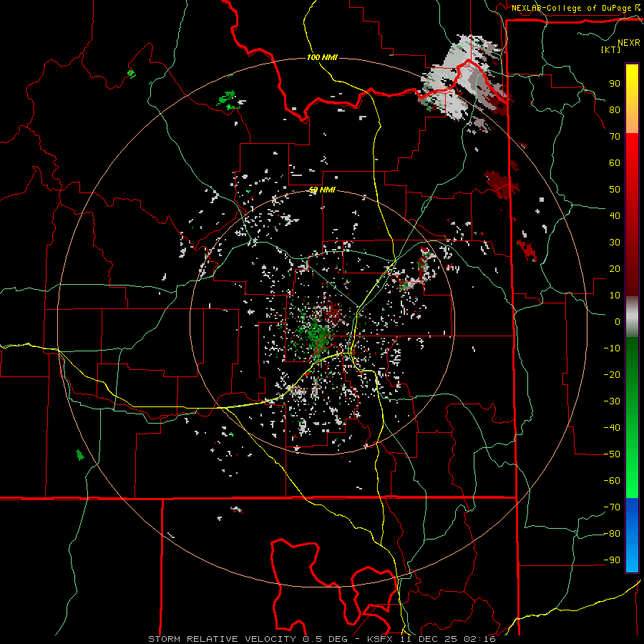
Task: Click the "50 NMI" range ring label
Action: pyautogui.click(x=323, y=190)
